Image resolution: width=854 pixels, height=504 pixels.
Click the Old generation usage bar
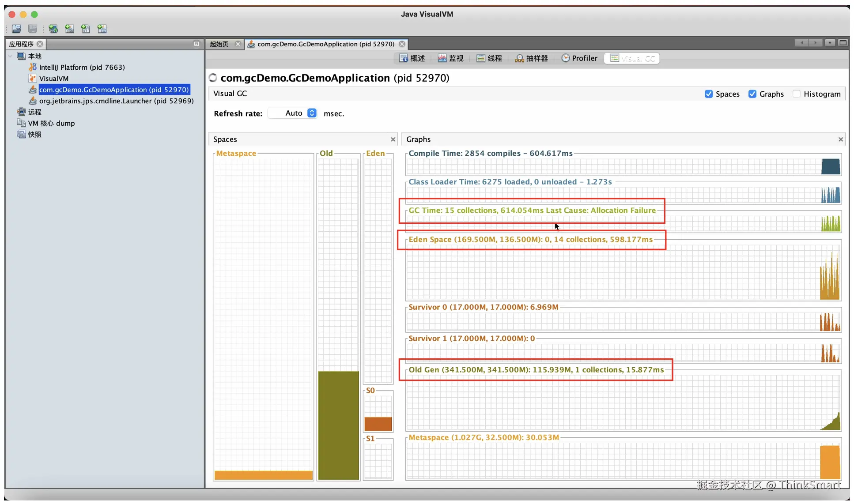338,425
